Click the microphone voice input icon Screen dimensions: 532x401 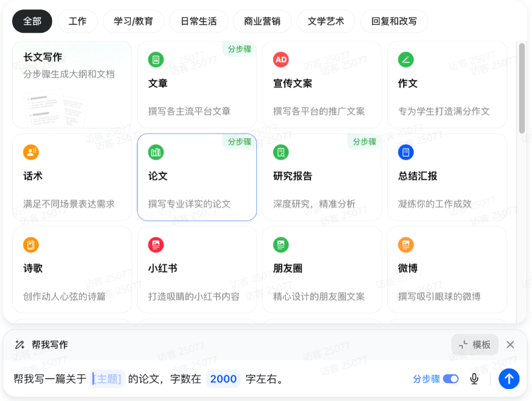(475, 378)
